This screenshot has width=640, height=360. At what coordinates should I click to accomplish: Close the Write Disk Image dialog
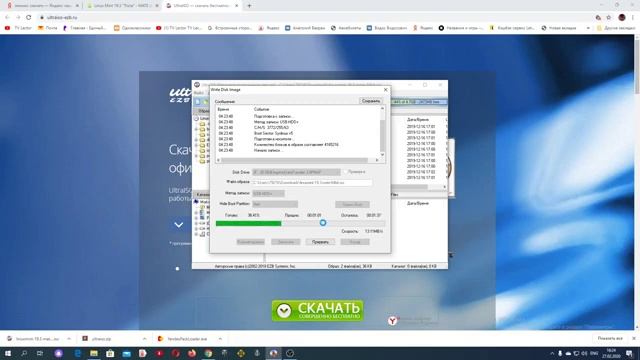[385, 89]
